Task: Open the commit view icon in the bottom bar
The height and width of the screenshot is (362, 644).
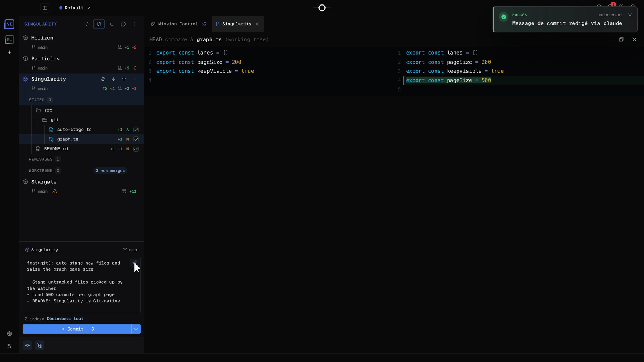Action: point(27,346)
